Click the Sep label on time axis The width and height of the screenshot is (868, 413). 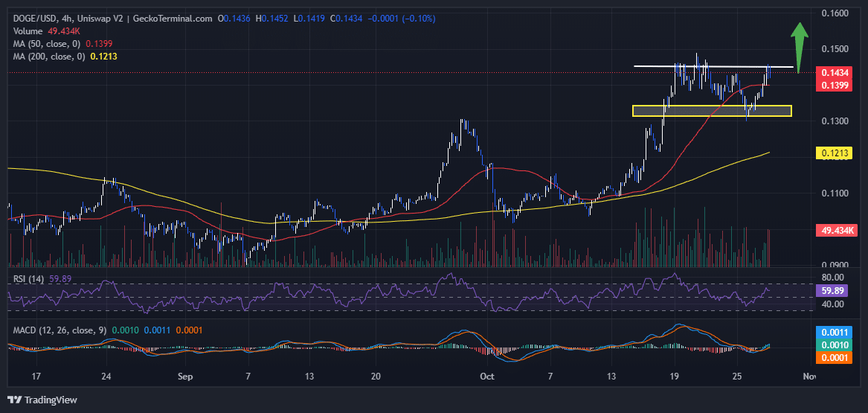tap(185, 377)
